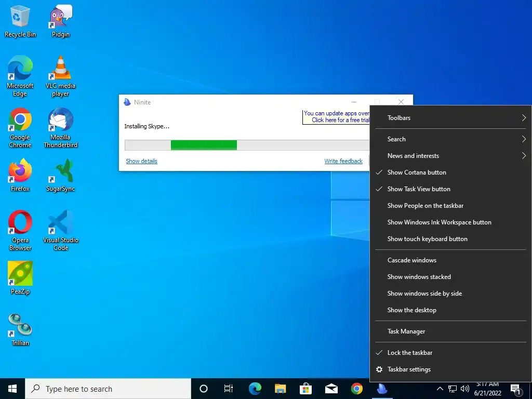
Task: Click the Ninite window title icon
Action: 127,102
